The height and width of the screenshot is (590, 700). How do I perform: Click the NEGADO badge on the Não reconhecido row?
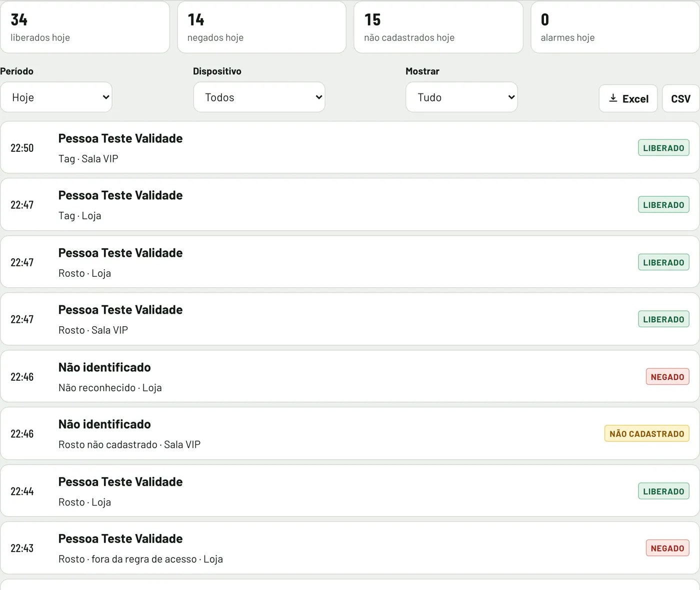667,377
